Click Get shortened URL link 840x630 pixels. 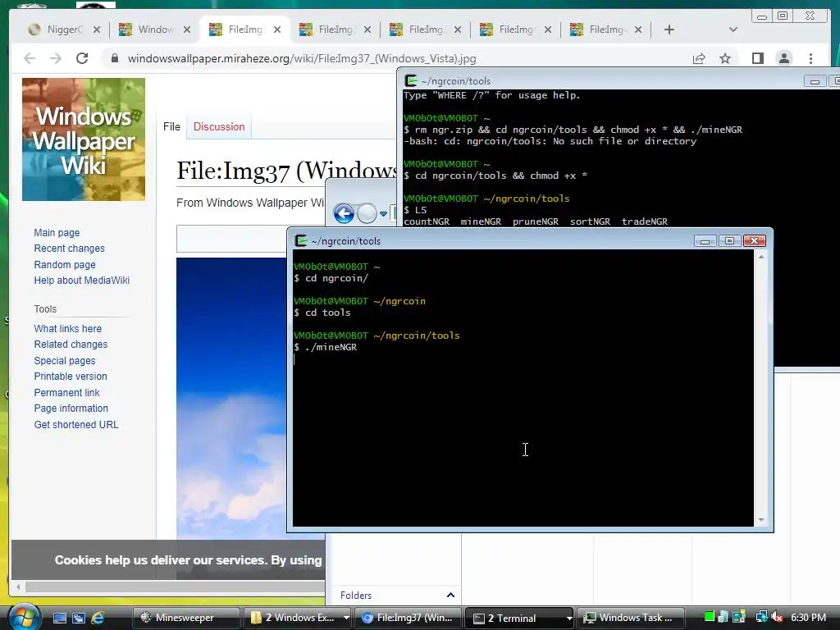(76, 424)
